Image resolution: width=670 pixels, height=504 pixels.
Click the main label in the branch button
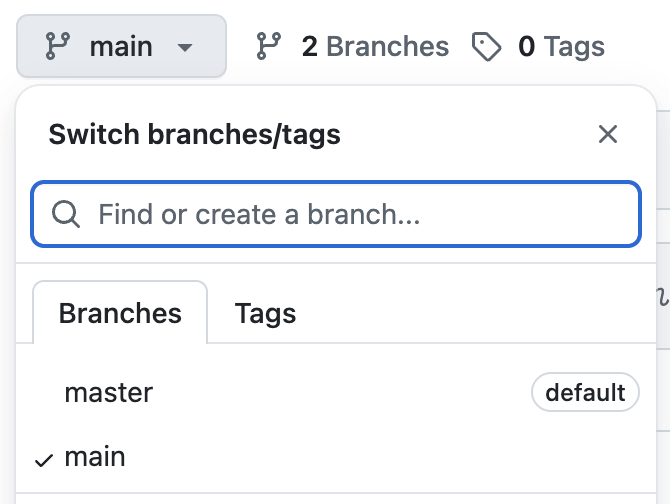pyautogui.click(x=121, y=46)
